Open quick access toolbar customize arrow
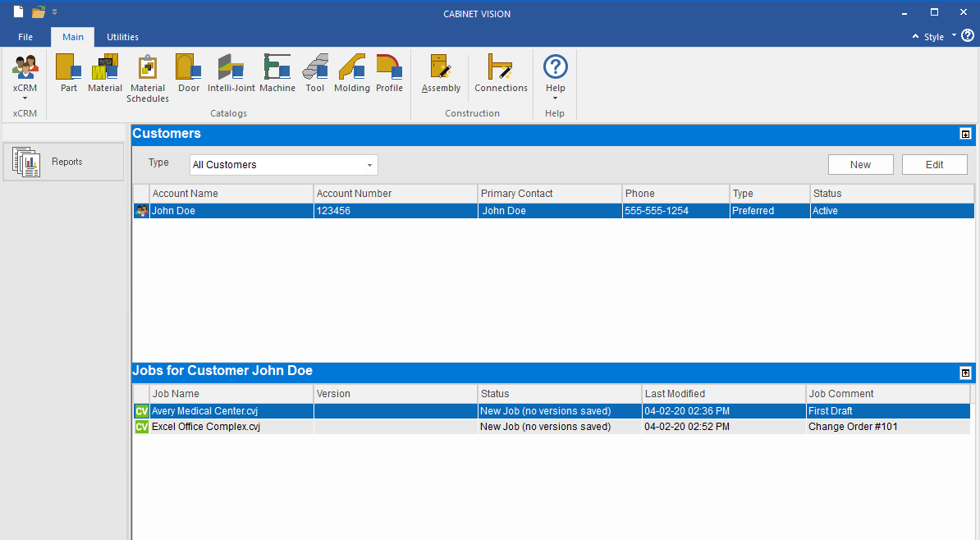 pyautogui.click(x=54, y=11)
